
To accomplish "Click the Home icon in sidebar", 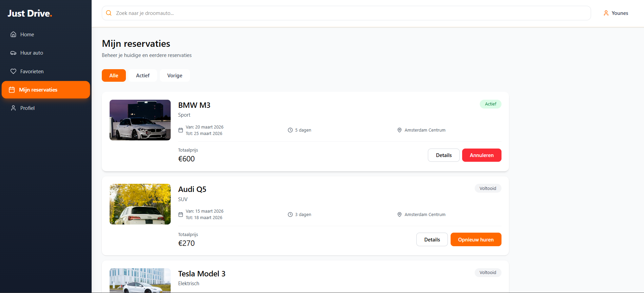I will coord(13,34).
